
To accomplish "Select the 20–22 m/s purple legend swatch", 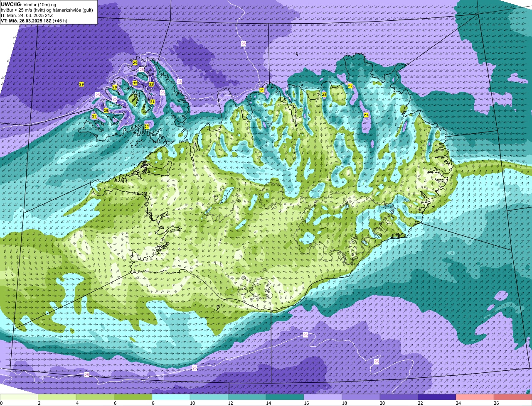I will point(399,397).
